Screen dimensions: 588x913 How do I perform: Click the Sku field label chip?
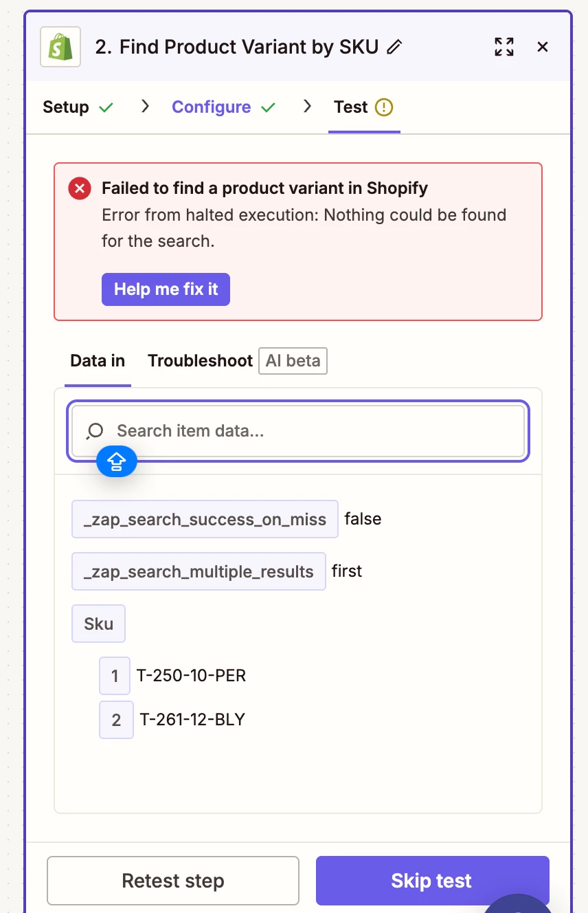[98, 624]
